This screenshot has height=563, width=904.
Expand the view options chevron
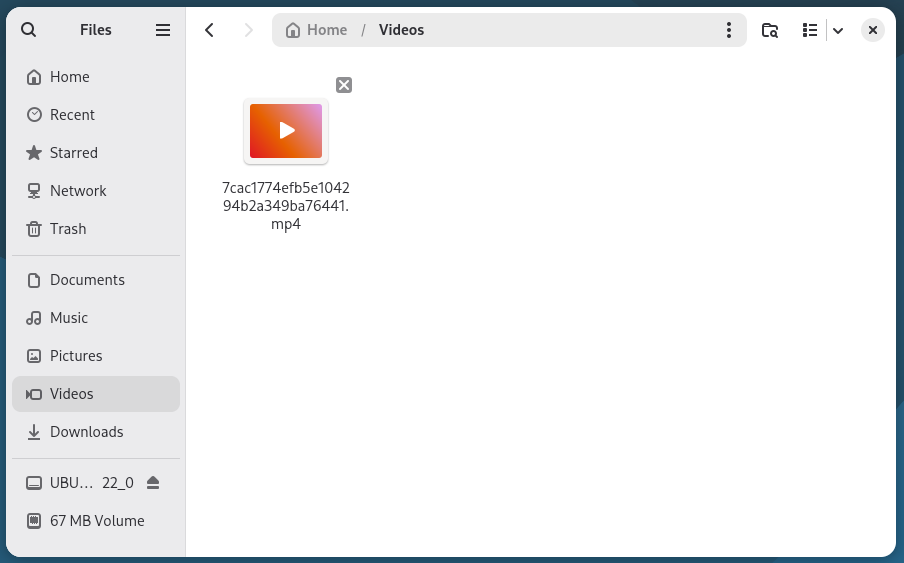pyautogui.click(x=838, y=30)
